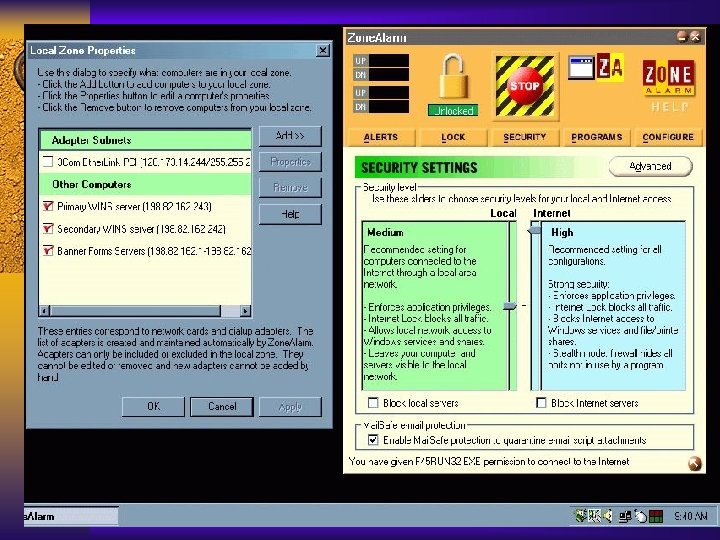Click the High Internet security description
Screen dimensions: 720x540
pyautogui.click(x=613, y=306)
